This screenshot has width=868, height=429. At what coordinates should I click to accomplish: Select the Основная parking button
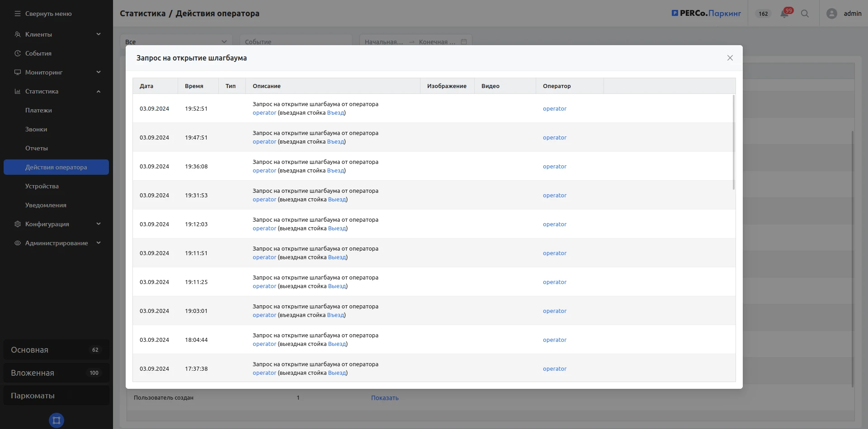(x=56, y=350)
